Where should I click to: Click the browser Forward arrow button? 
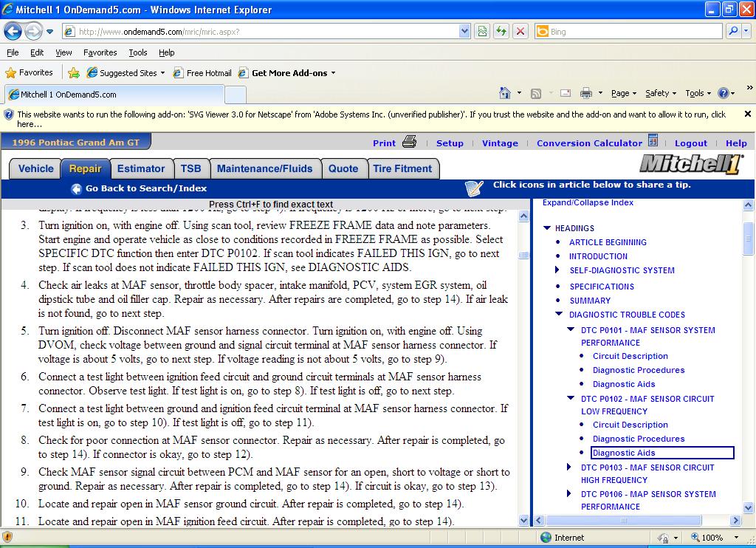click(x=33, y=32)
